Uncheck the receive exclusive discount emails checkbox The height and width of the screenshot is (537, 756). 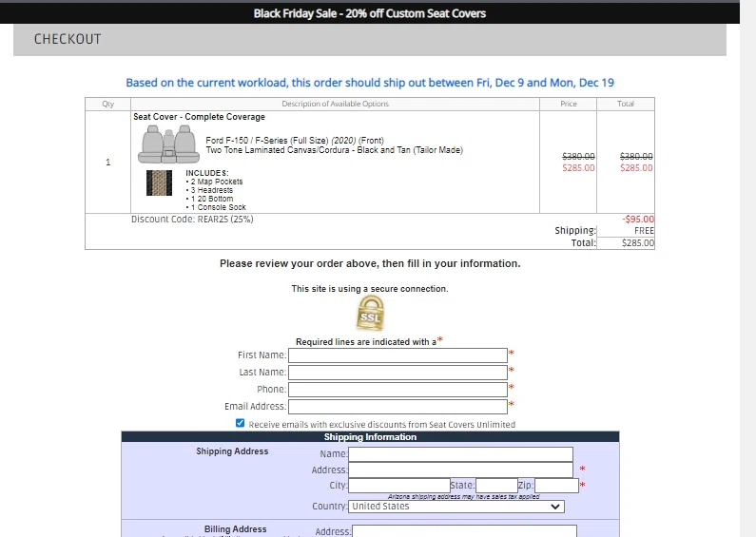[240, 423]
